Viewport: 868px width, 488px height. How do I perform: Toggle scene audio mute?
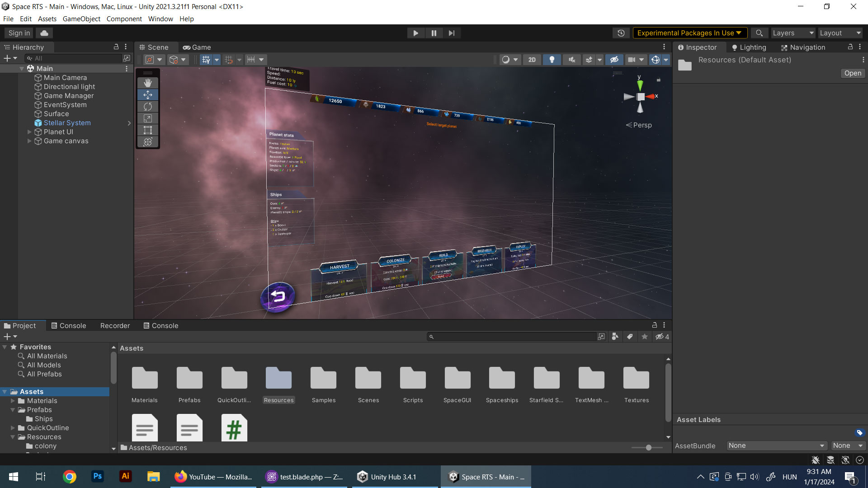click(572, 60)
